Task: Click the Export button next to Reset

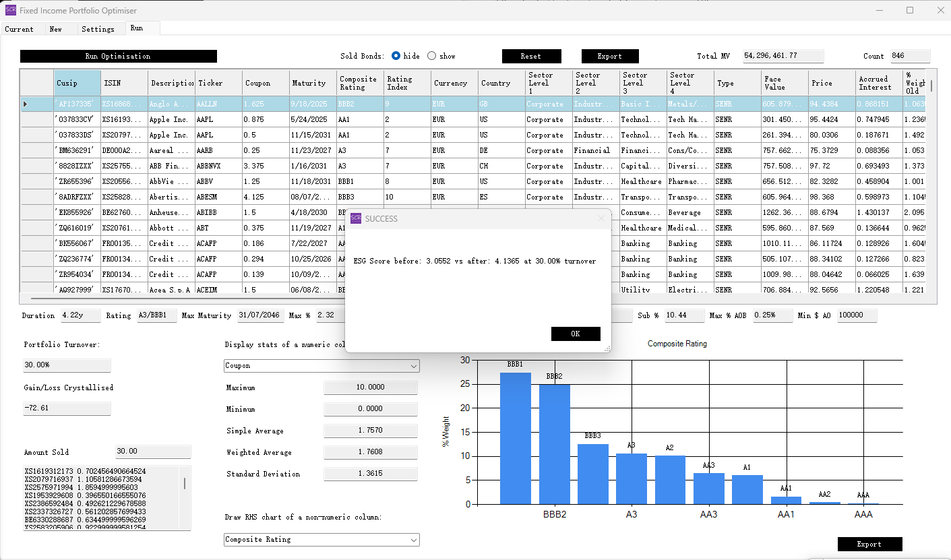Action: click(609, 57)
